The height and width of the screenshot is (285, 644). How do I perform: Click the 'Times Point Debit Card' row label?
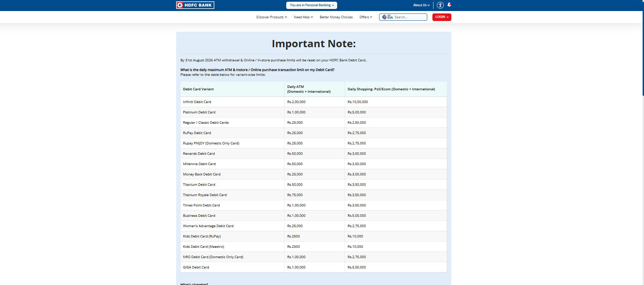[x=201, y=205]
